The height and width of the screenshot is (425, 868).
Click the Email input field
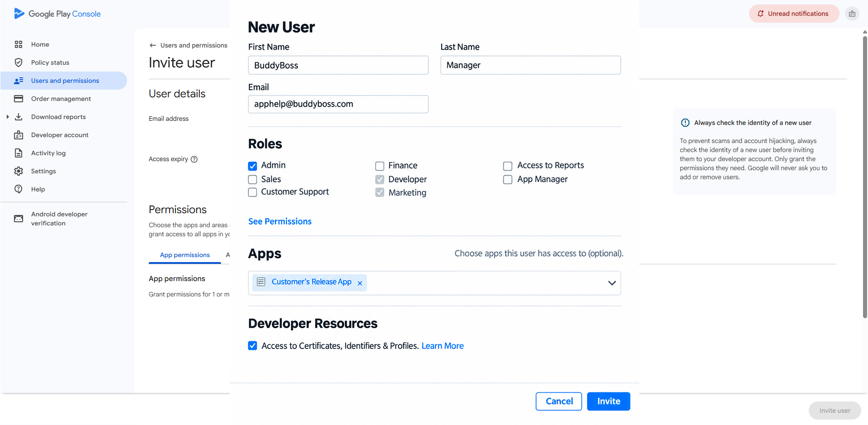338,104
